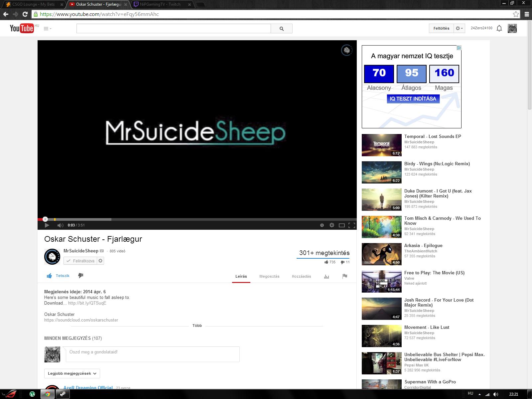Open notifications bell
The image size is (532, 399).
tap(499, 28)
